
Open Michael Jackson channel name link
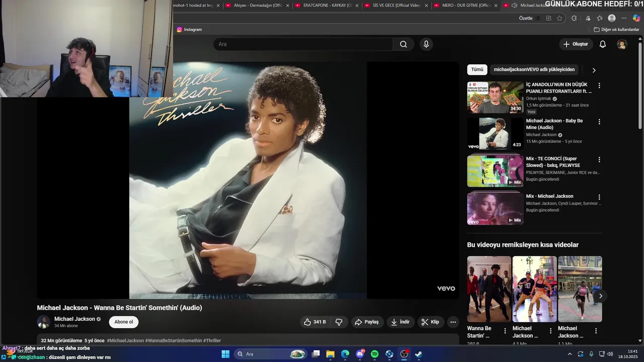(74, 319)
